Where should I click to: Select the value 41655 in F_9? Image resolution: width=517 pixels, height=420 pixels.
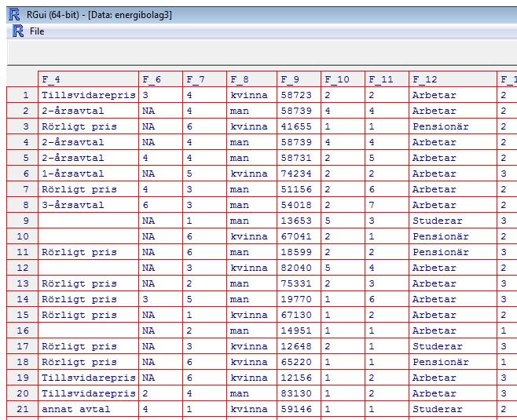click(299, 126)
